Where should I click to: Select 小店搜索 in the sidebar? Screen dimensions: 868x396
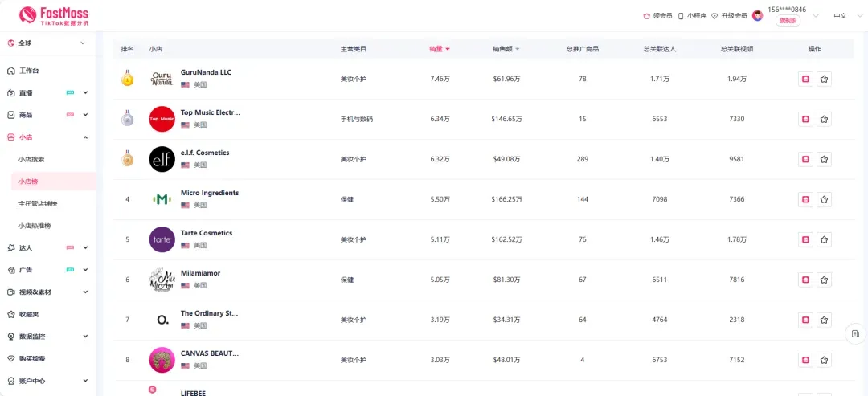click(32, 159)
